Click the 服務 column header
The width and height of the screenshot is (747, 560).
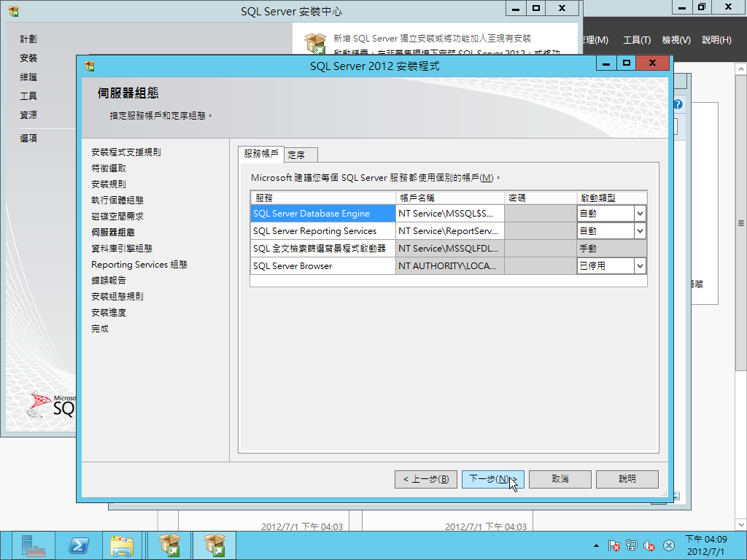[x=323, y=198]
